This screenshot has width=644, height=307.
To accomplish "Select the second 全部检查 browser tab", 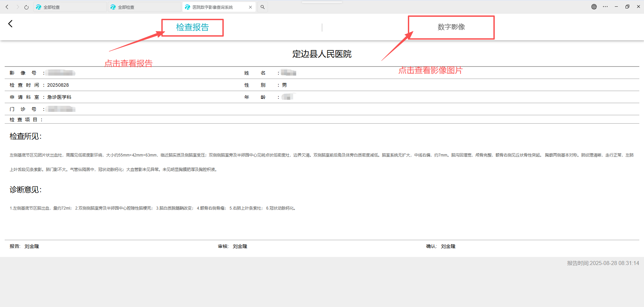I will [x=144, y=7].
